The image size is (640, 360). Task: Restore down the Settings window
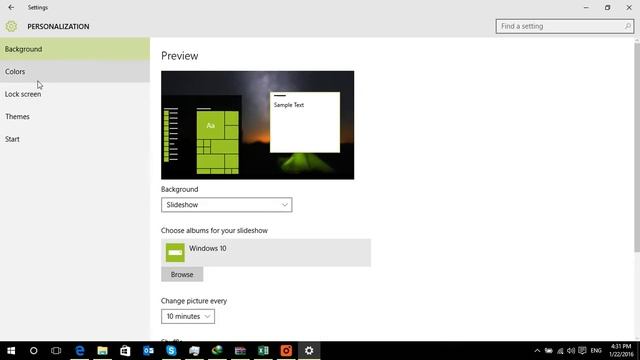pyautogui.click(x=607, y=7)
